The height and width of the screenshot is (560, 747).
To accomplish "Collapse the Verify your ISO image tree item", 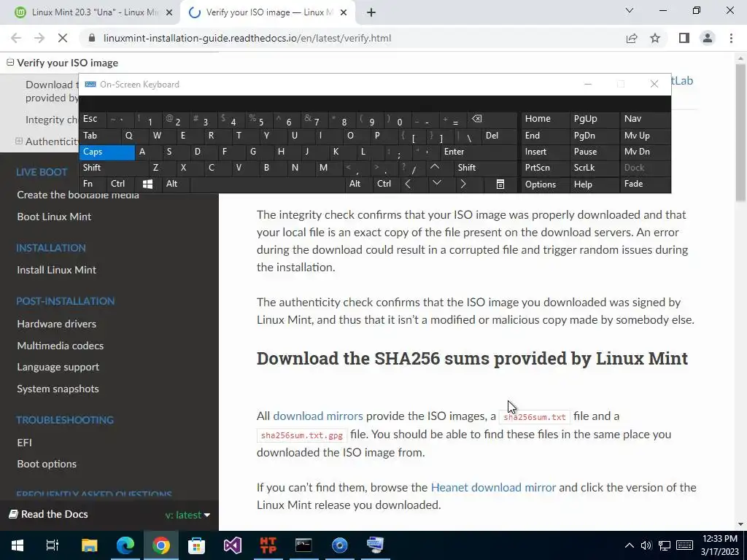I will (10, 63).
